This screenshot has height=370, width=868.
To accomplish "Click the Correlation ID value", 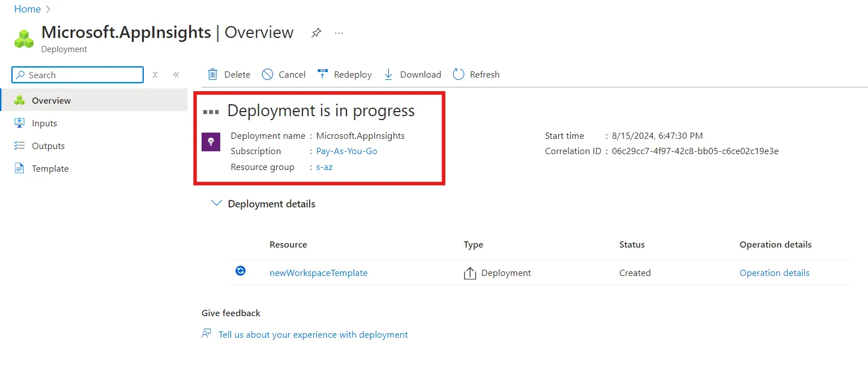I will click(x=695, y=151).
